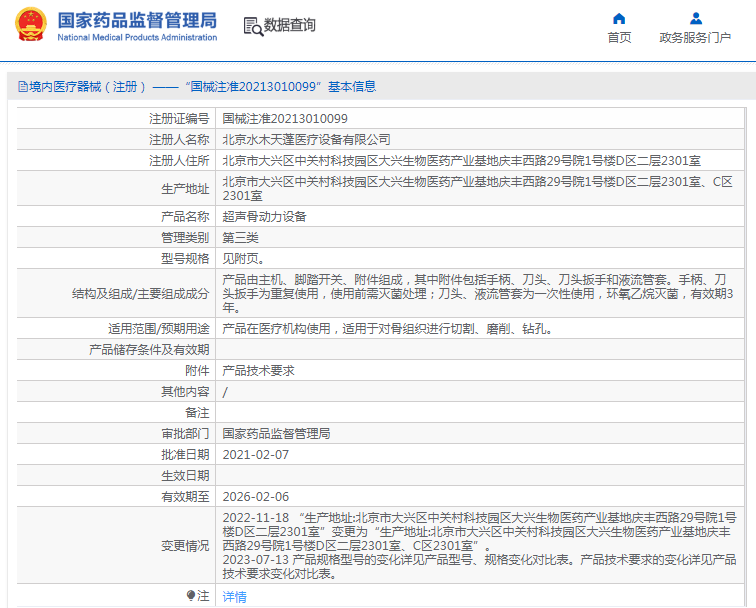Click the product composition description text
The width and height of the screenshot is (756, 608).
click(x=478, y=294)
